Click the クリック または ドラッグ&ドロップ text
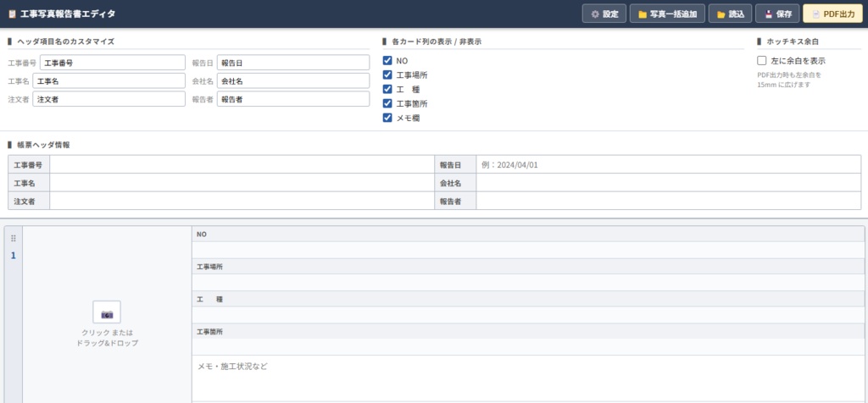 108,338
